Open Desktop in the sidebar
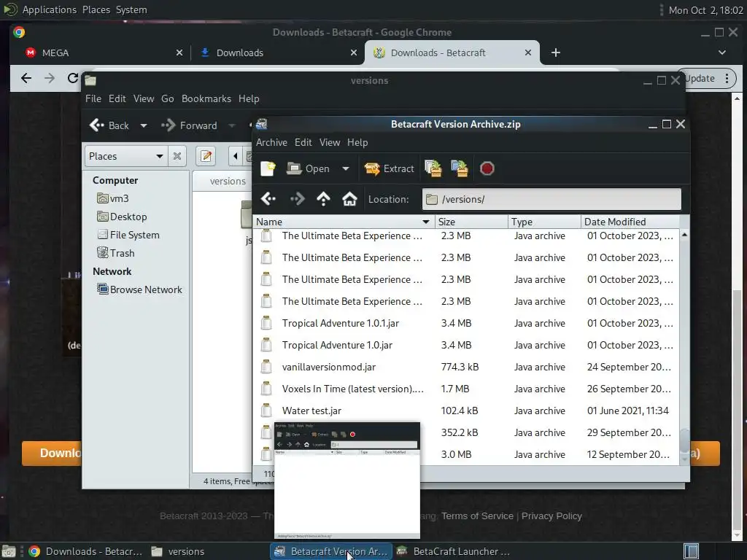747x560 pixels. pyautogui.click(x=122, y=217)
